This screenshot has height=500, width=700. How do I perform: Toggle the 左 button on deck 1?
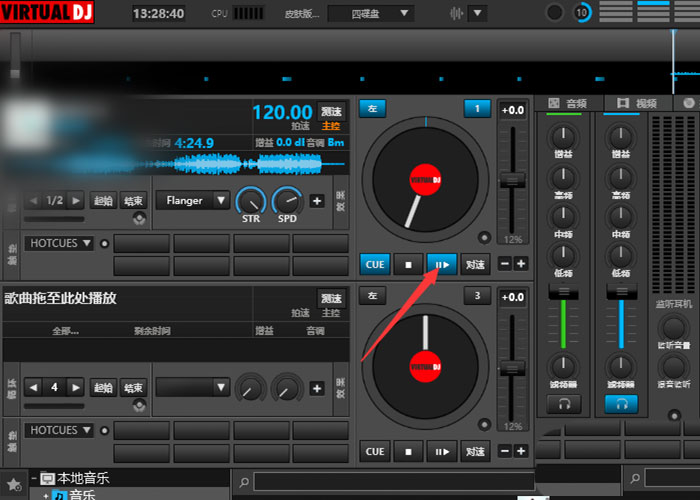(372, 108)
